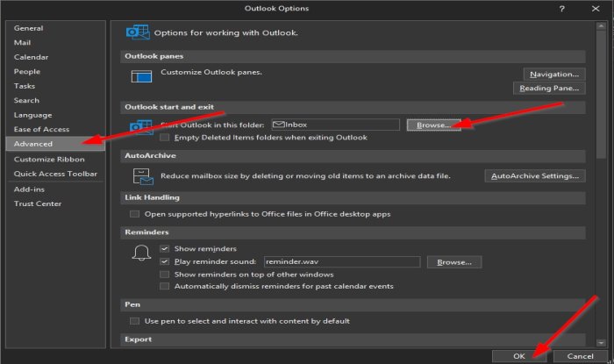Click the vertical scrollbar thumb
This screenshot has width=614, height=364.
601,94
